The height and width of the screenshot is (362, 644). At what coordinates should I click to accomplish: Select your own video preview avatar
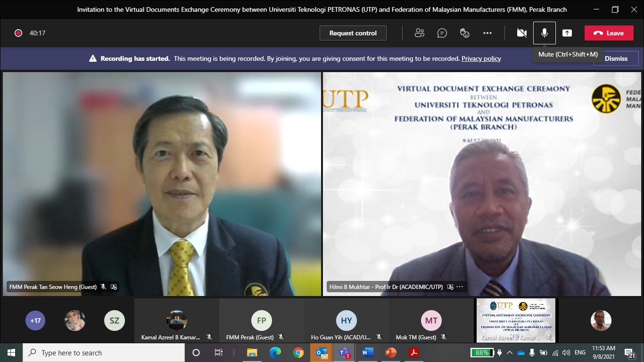point(601,321)
